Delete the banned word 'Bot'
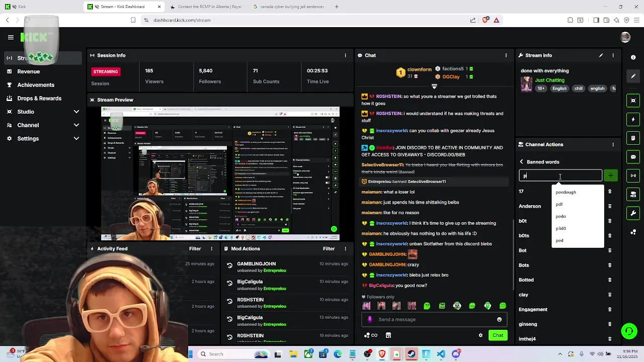Viewport: 644px width, 362px height. click(x=610, y=250)
